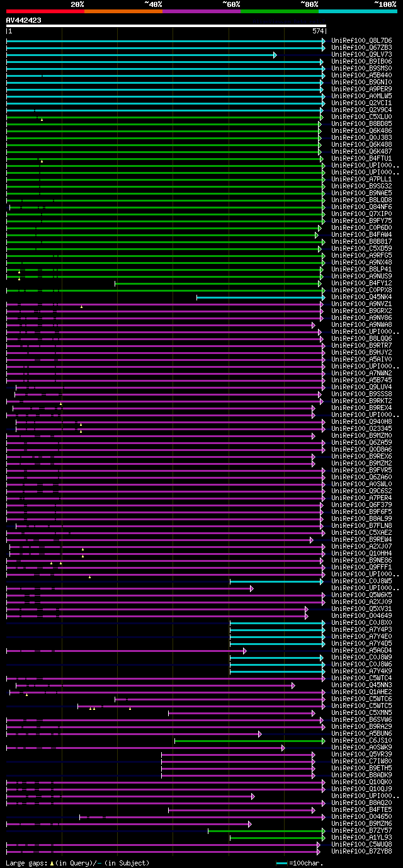Select the UniRef100_Q6F379 label
The width and height of the screenshot is (403, 868).
pos(361,505)
